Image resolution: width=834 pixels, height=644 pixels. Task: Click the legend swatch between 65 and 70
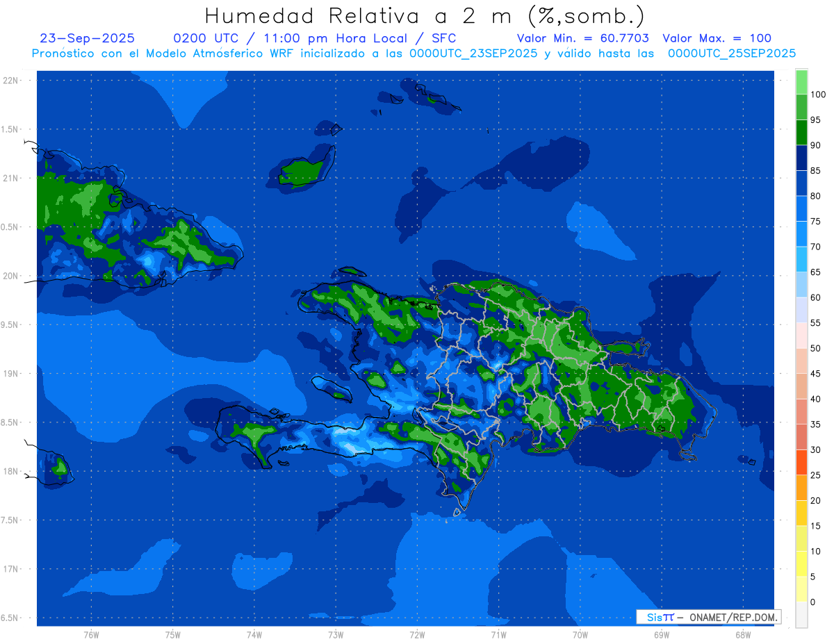point(801,259)
